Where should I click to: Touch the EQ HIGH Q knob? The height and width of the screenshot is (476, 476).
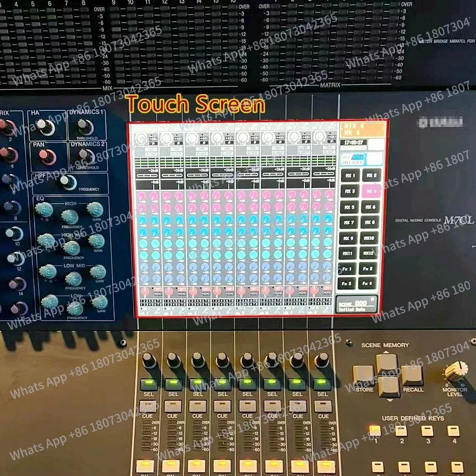(x=44, y=209)
